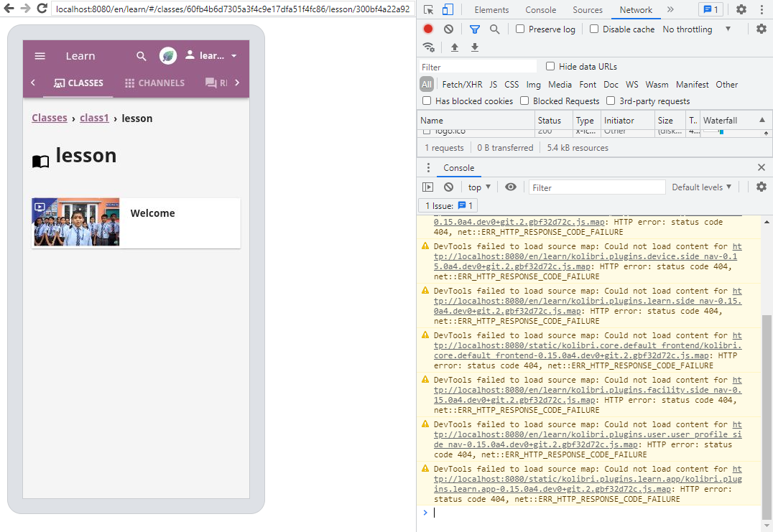Open the Welcome resource title
773x532 pixels.
[153, 213]
